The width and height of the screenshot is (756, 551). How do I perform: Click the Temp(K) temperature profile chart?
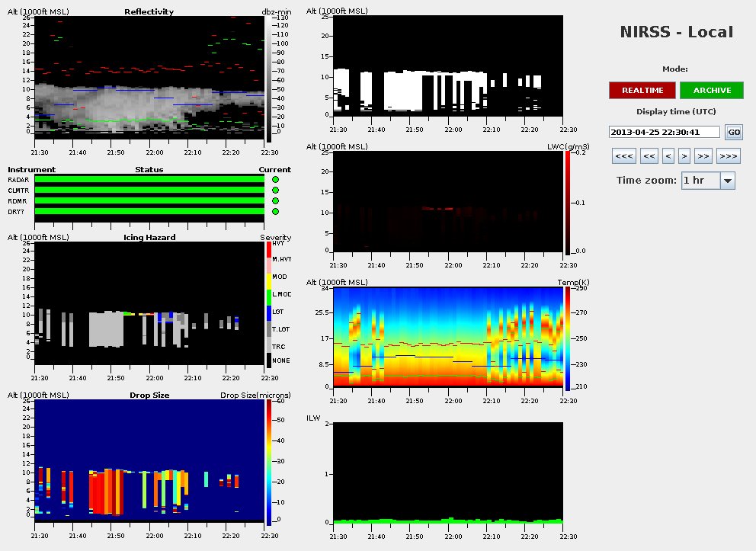point(448,337)
